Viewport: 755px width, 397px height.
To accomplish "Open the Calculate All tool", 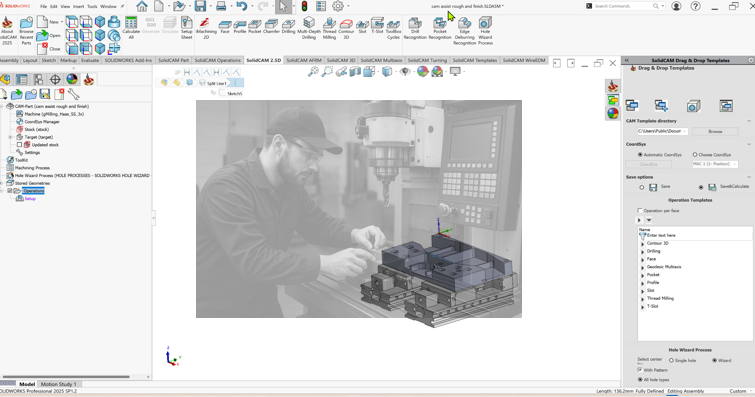I will tap(131, 28).
